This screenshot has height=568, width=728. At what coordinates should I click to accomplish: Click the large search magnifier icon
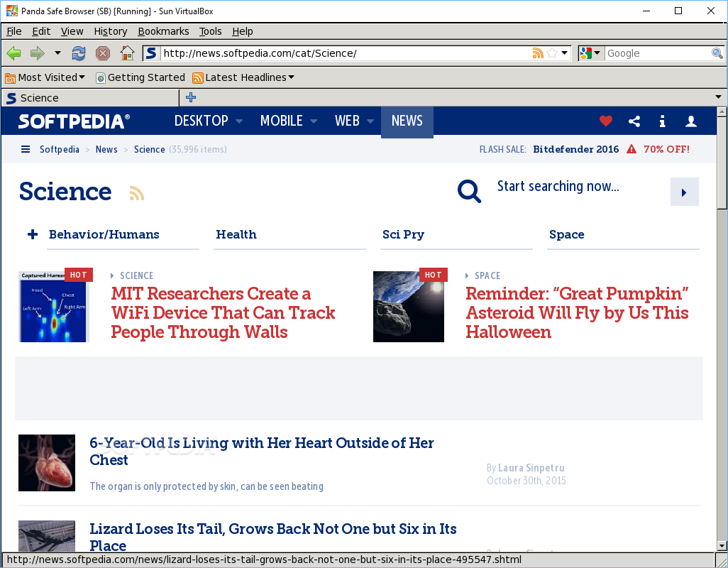[470, 191]
